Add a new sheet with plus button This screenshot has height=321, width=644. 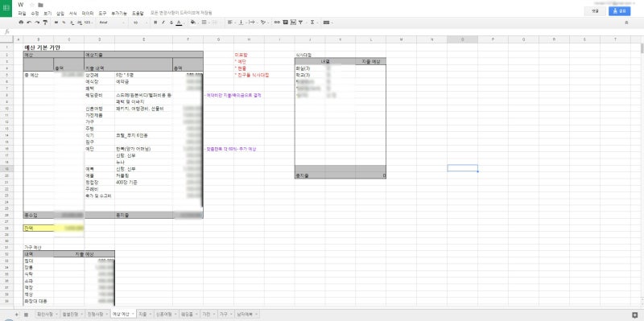point(17,314)
